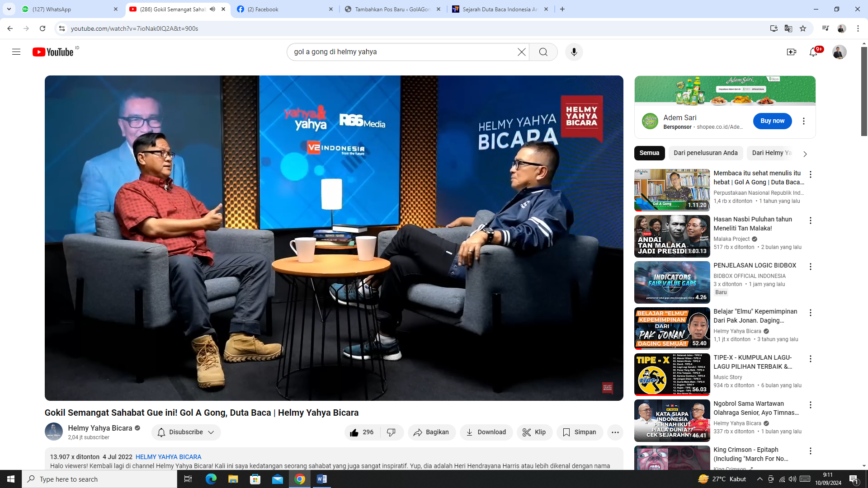Mute the YouTube tab audio icon
Image resolution: width=868 pixels, height=488 pixels.
[212, 9]
